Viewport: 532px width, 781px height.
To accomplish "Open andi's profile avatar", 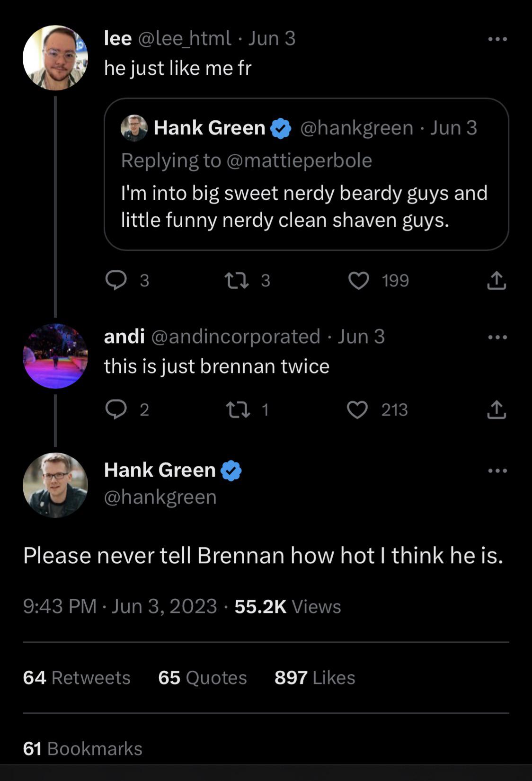I will (55, 356).
